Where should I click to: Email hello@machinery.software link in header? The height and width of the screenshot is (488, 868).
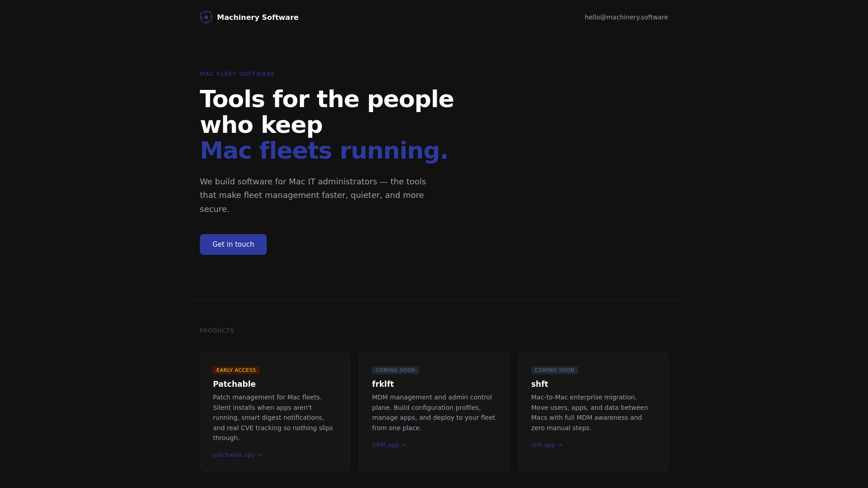tap(626, 17)
